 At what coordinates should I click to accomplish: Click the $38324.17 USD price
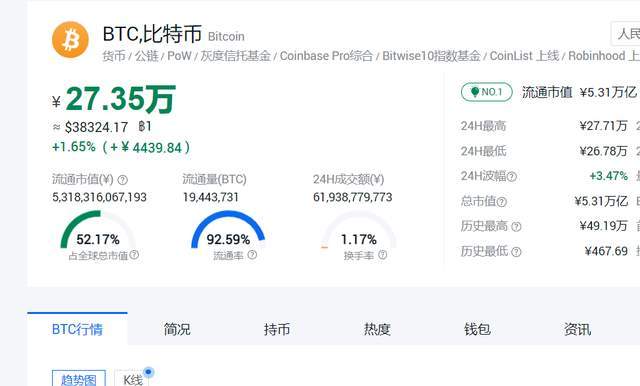pos(96,127)
